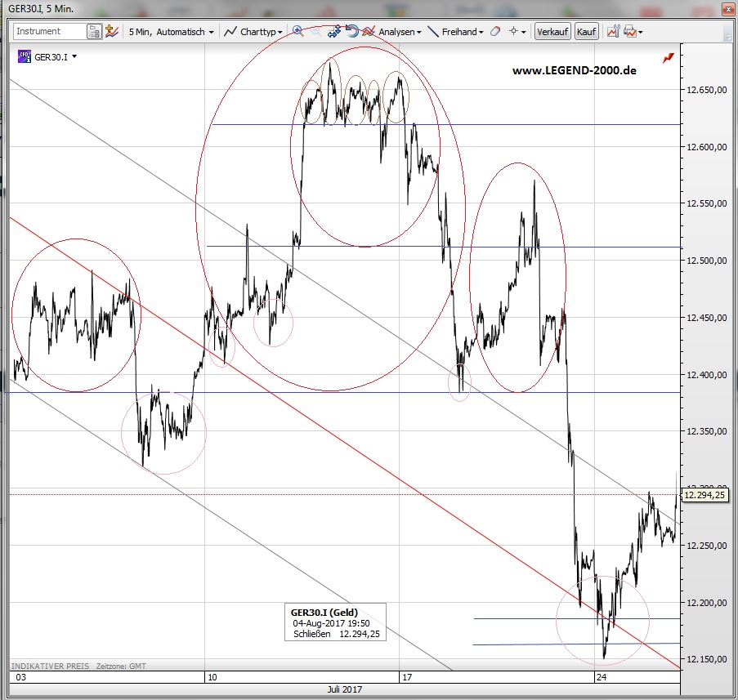738x700 pixels.
Task: Click into the Instrument search field
Action: click(x=49, y=32)
